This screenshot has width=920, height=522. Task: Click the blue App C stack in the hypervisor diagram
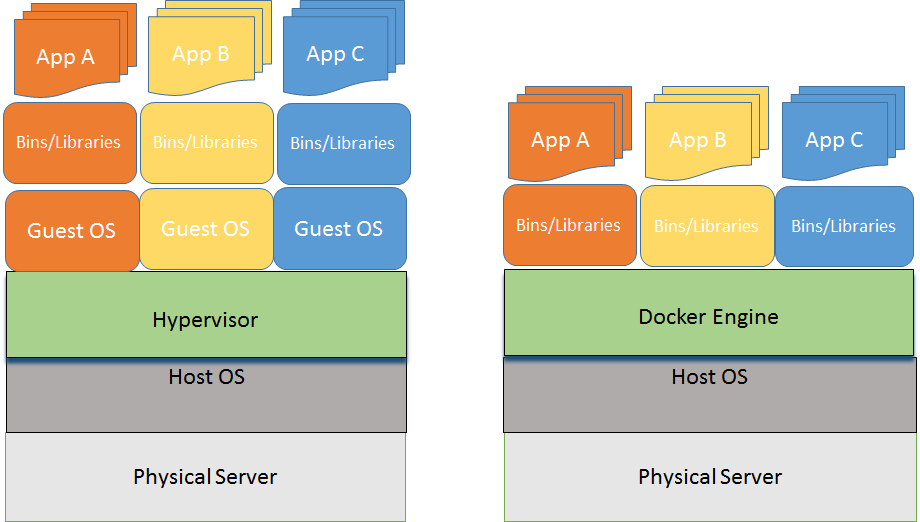[344, 48]
